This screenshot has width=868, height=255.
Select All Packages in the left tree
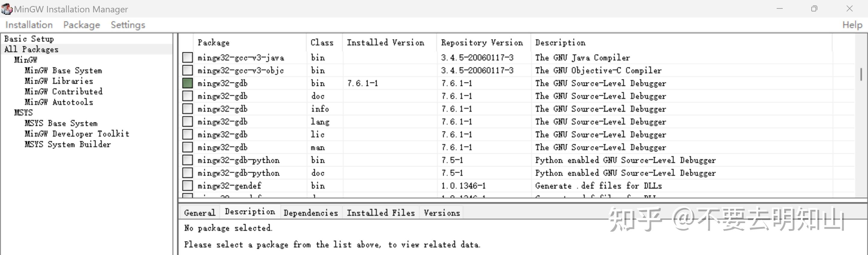tap(31, 49)
